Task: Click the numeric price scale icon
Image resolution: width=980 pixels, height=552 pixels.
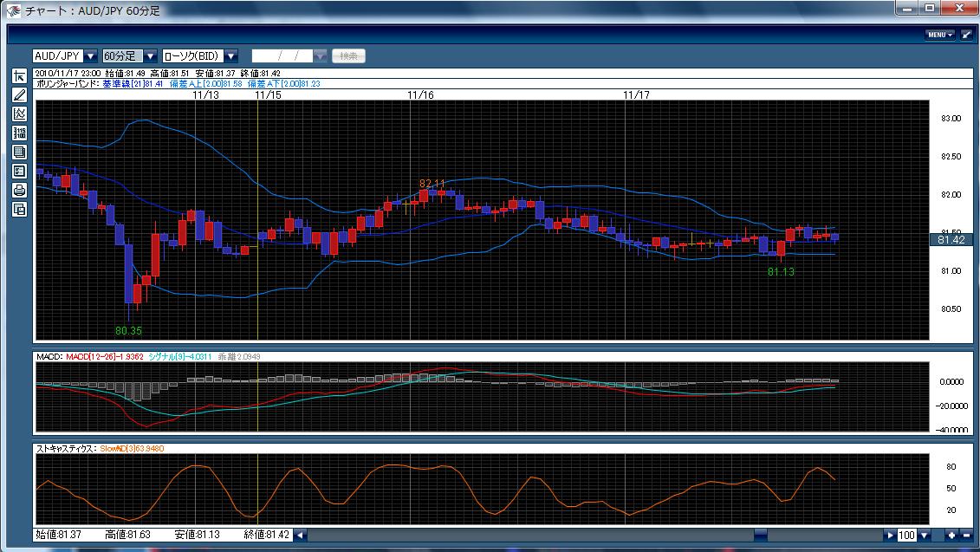Action: 19,133
